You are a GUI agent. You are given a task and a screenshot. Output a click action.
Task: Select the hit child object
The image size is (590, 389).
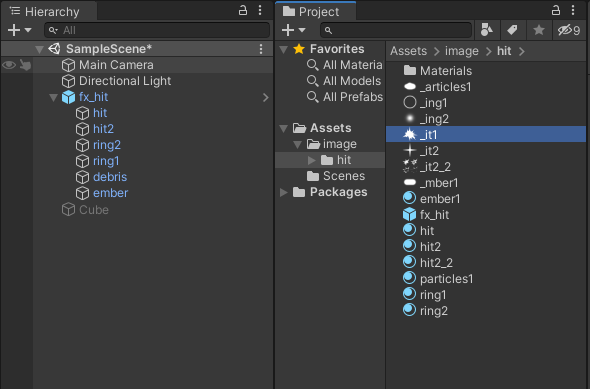[100, 113]
